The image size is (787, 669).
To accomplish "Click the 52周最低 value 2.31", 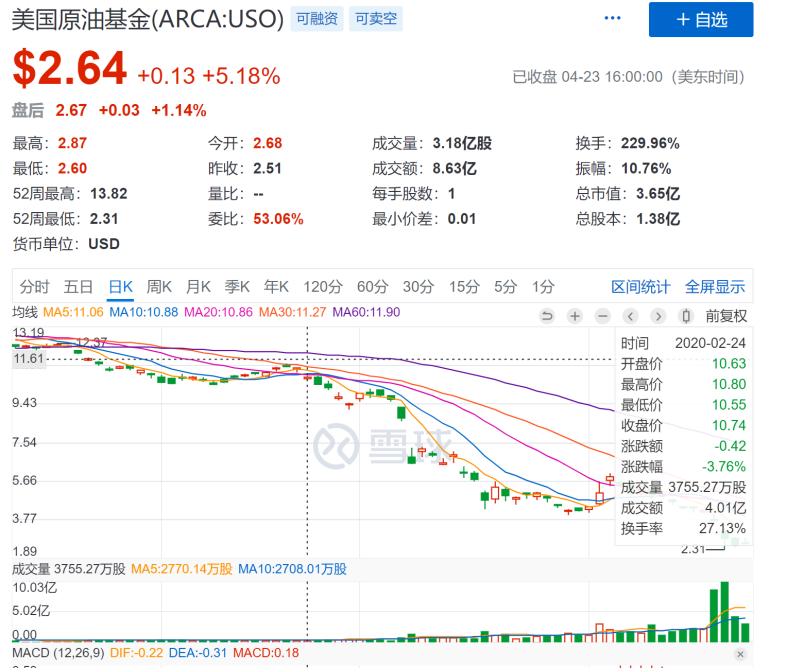I will click(104, 219).
